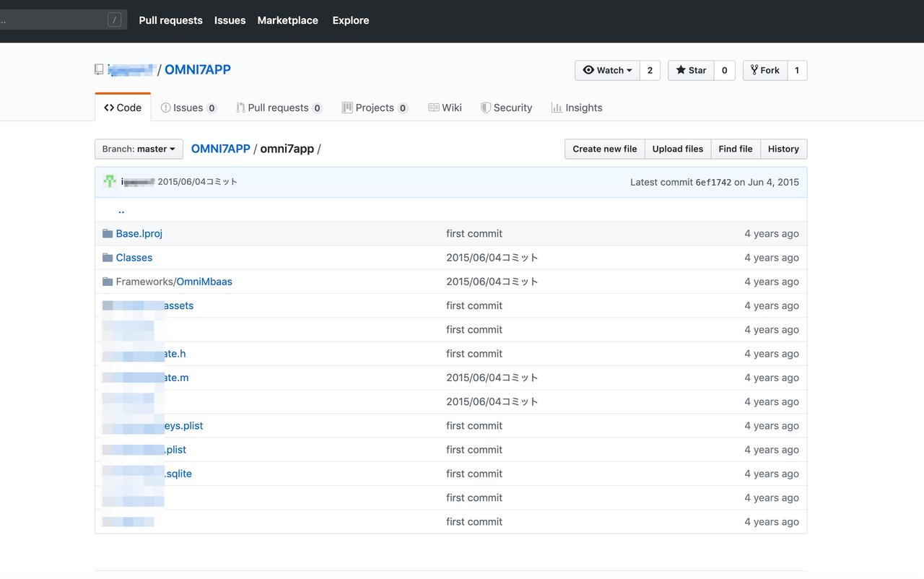Click the Insights graph icon

point(557,108)
